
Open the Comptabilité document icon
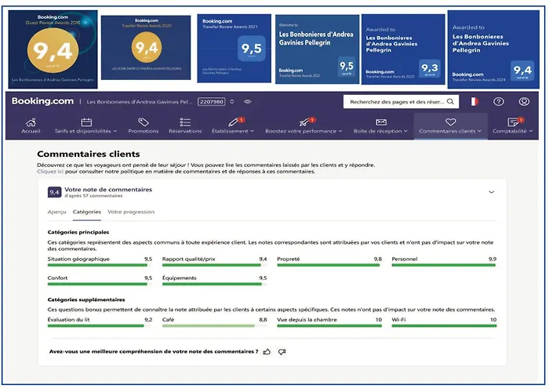tap(513, 122)
